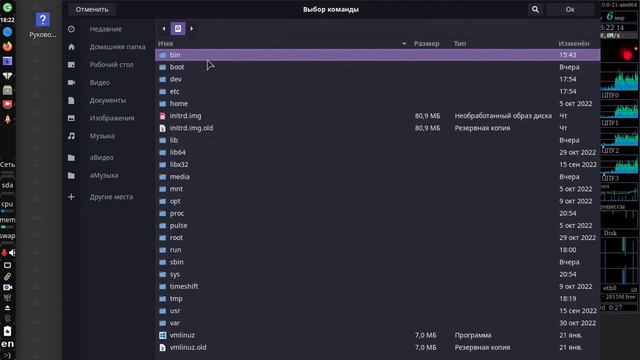Confirm the selection with the Ок button
The width and height of the screenshot is (640, 360).
pyautogui.click(x=570, y=9)
